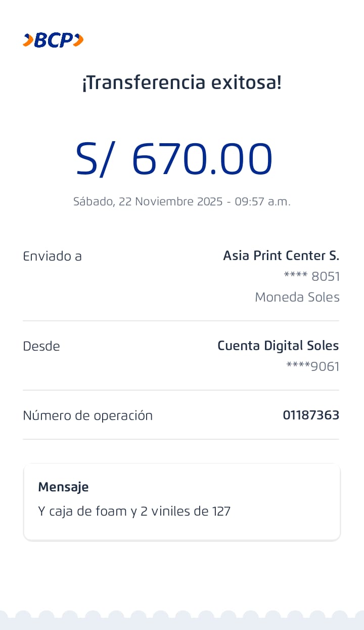Click the message text about foam and viniles

134,511
